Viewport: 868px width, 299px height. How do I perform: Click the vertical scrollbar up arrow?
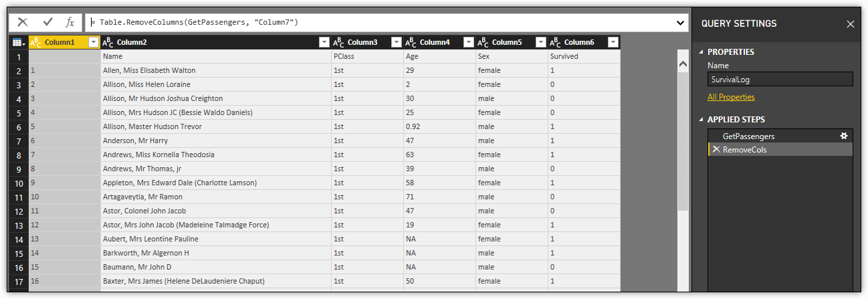click(683, 64)
